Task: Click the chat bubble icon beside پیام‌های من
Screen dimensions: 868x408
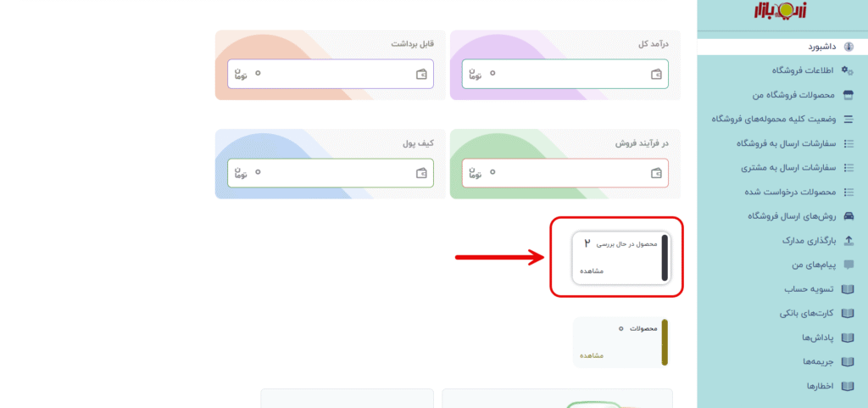Action: [x=849, y=265]
